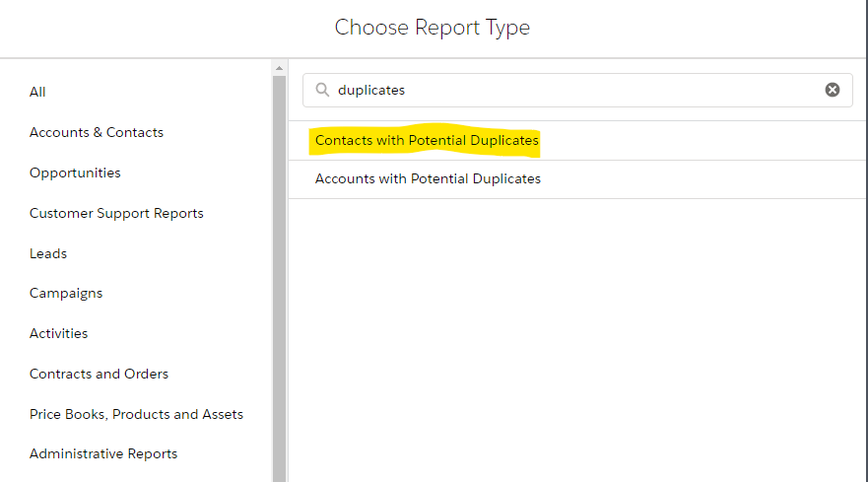Viewport: 868px width, 482px height.
Task: Select Accounts with Potential Duplicates
Action: click(x=428, y=179)
